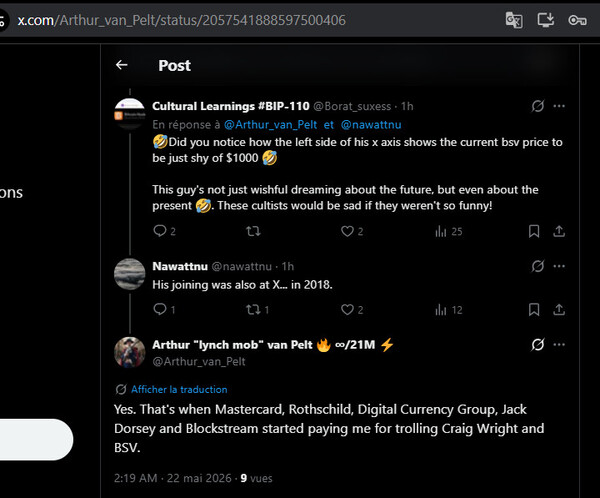
Task: Share the Cultural Learnings #BIP-110 reply
Action: click(559, 231)
